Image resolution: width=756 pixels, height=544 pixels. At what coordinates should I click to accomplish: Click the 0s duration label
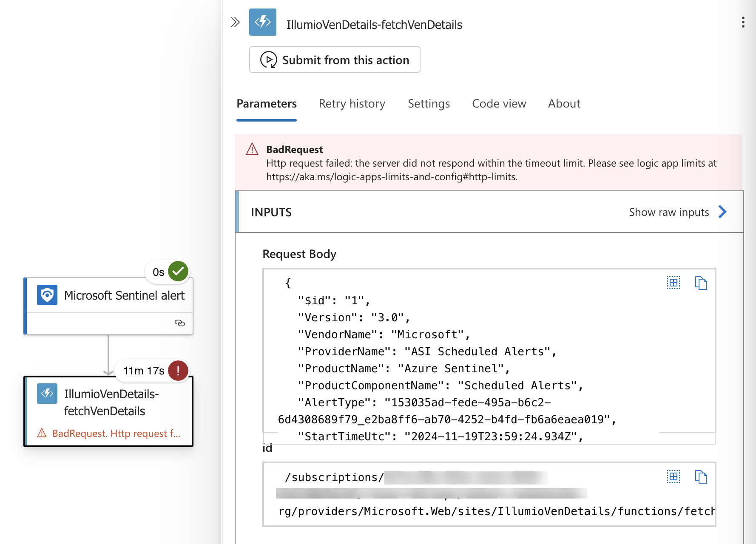pyautogui.click(x=158, y=272)
